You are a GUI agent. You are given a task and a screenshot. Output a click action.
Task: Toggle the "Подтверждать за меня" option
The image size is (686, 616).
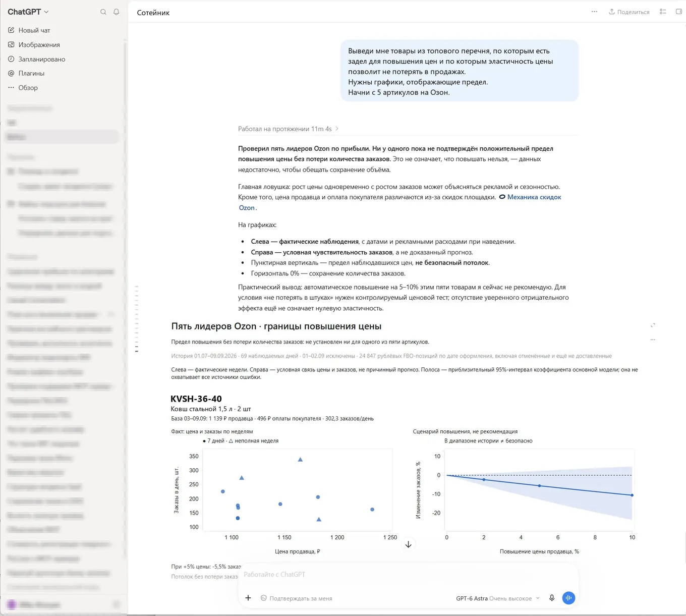pyautogui.click(x=297, y=598)
